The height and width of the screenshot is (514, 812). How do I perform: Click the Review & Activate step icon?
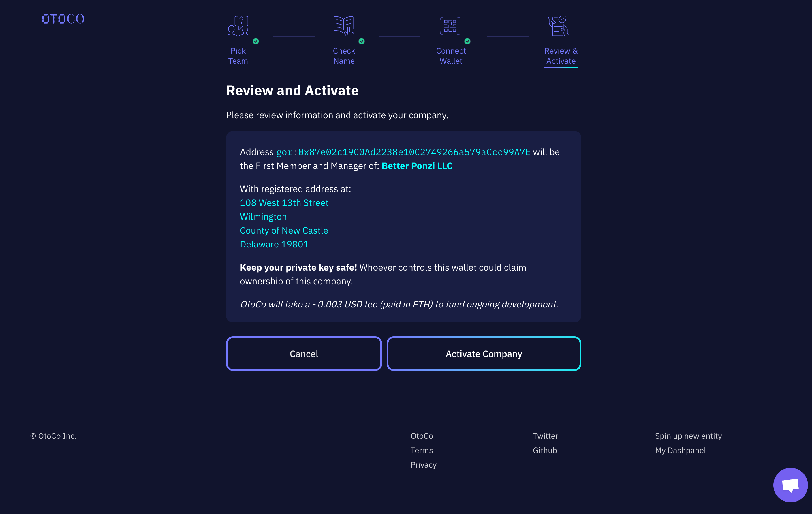[558, 26]
